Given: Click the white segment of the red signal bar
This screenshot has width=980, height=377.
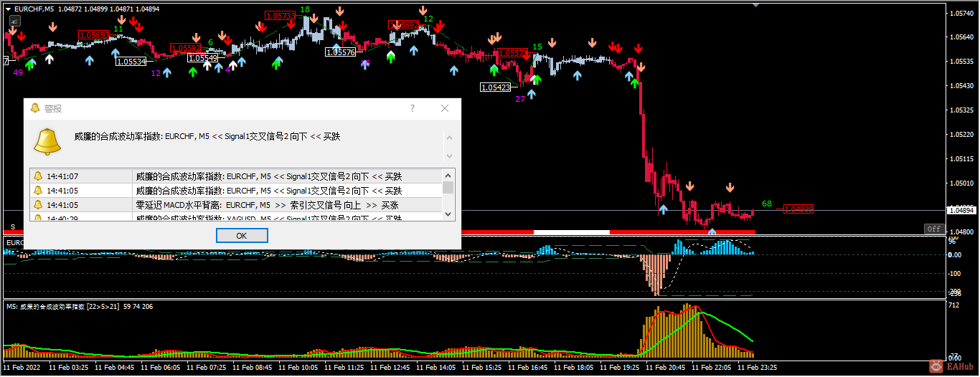Looking at the screenshot, I should point(571,232).
